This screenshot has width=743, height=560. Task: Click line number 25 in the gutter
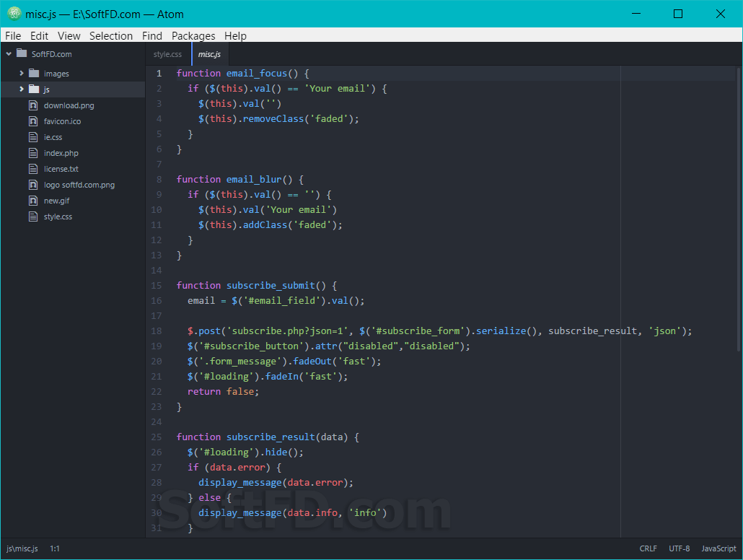[x=157, y=437]
